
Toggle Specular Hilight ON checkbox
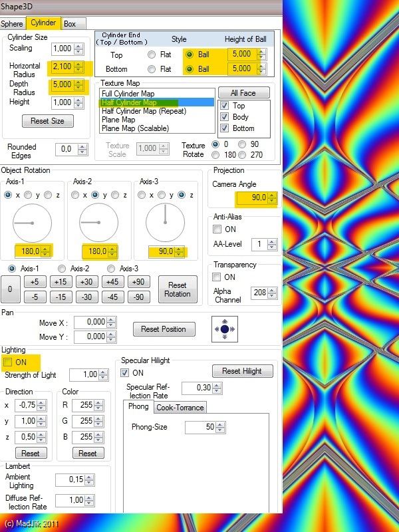coord(125,373)
